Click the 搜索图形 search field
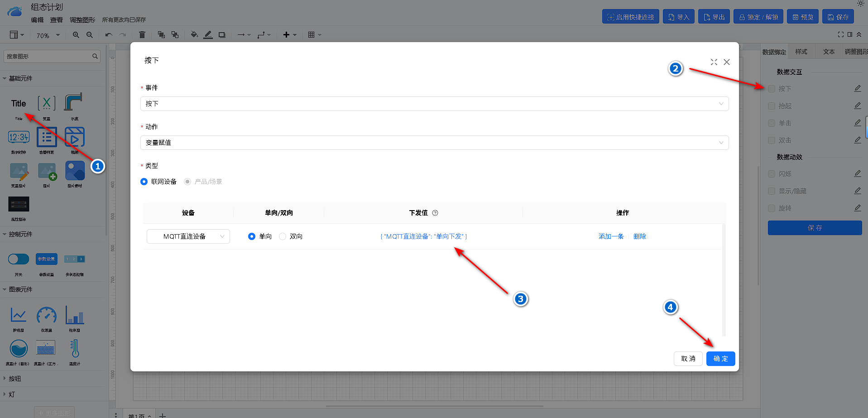 (x=48, y=57)
